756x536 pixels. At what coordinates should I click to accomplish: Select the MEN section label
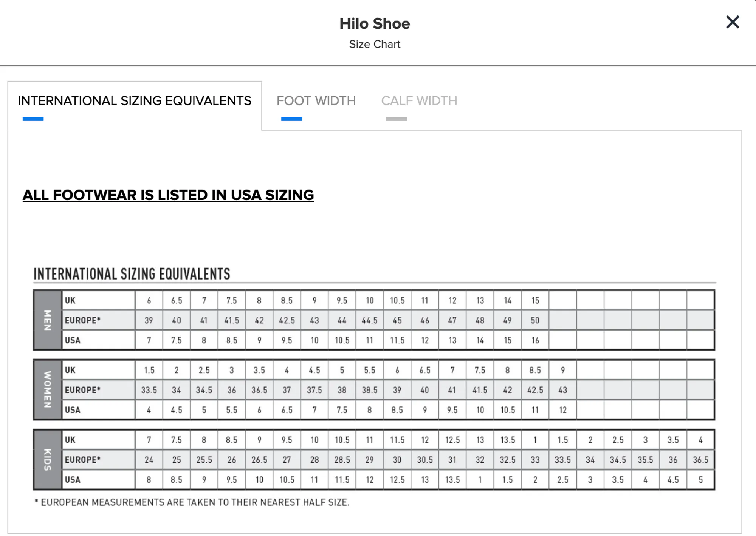click(48, 320)
